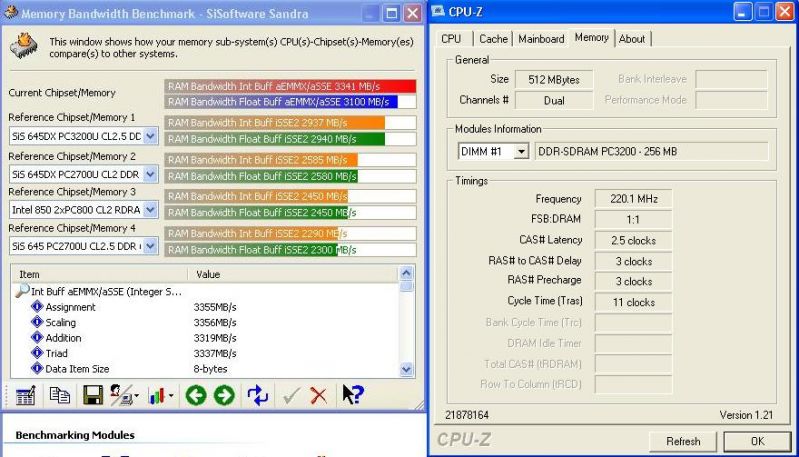Click the Addition value 3319MB/s

(215, 338)
